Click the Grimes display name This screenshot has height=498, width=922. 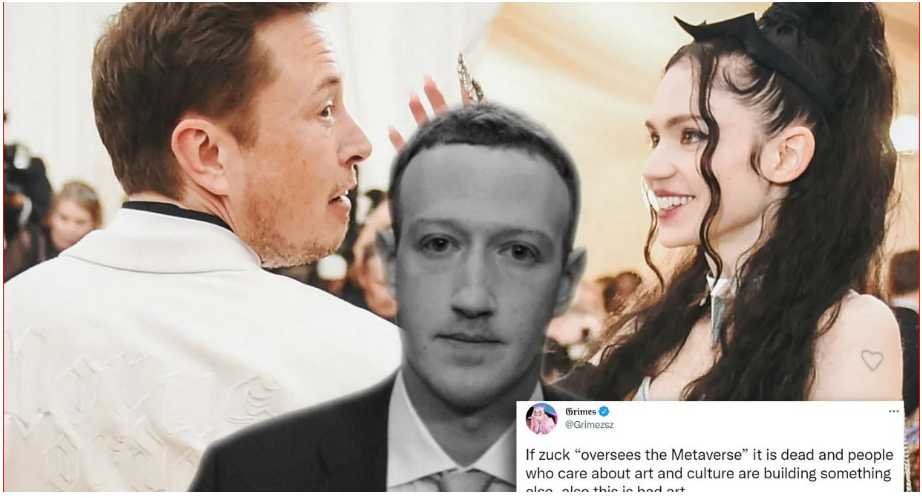580,412
